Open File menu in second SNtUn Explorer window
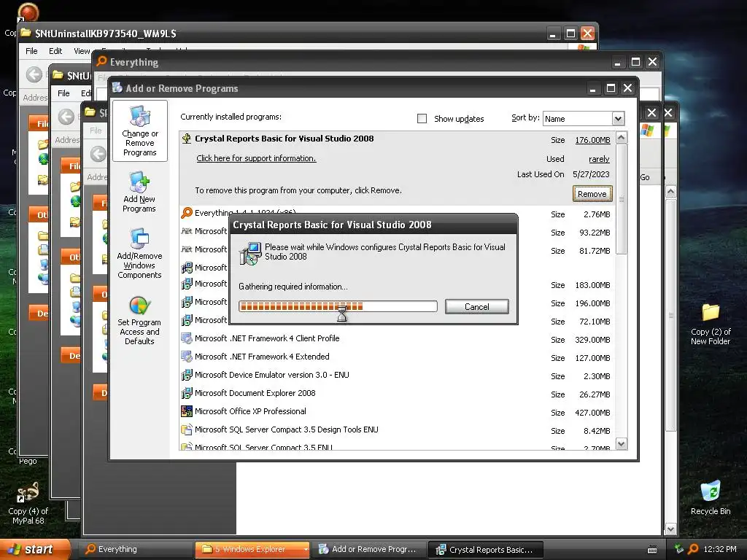 pos(63,93)
